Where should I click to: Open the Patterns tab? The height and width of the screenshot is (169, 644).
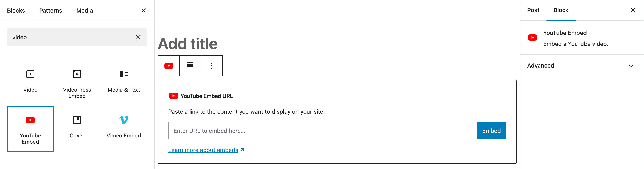(x=50, y=11)
